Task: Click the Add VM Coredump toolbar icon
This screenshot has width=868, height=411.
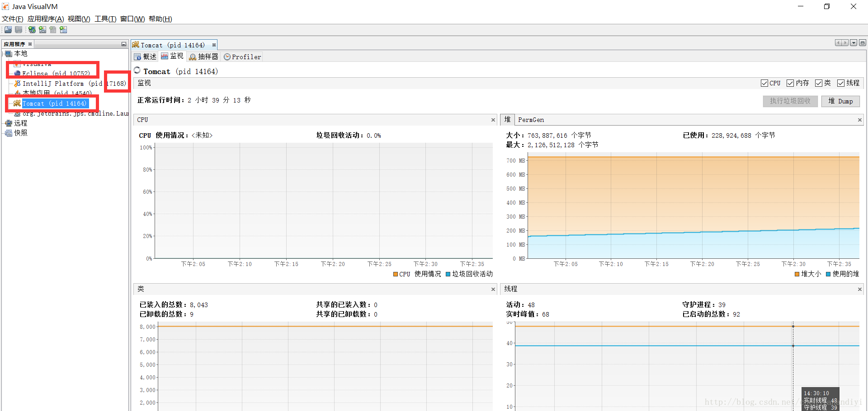Action: [x=53, y=30]
